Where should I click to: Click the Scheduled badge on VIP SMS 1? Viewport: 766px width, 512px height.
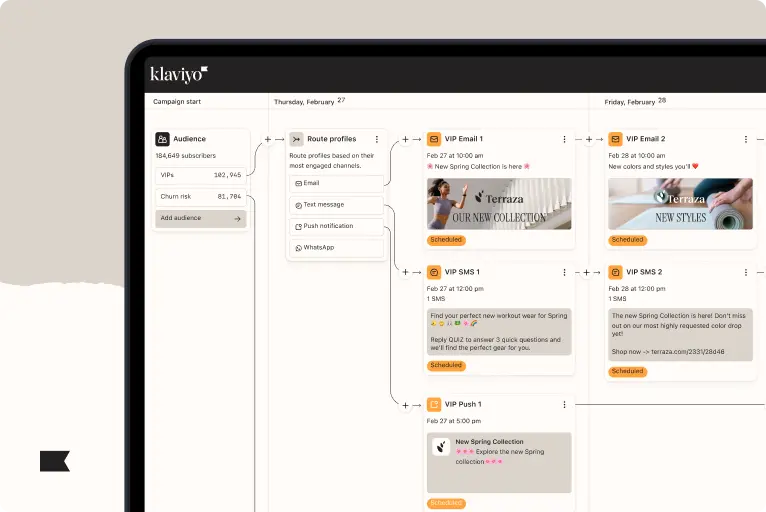click(x=446, y=365)
